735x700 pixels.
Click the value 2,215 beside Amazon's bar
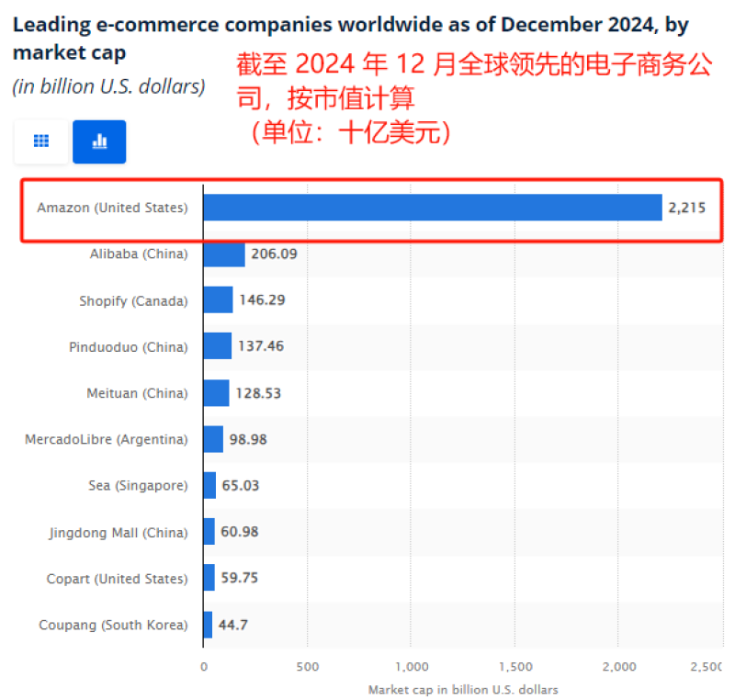pos(686,208)
